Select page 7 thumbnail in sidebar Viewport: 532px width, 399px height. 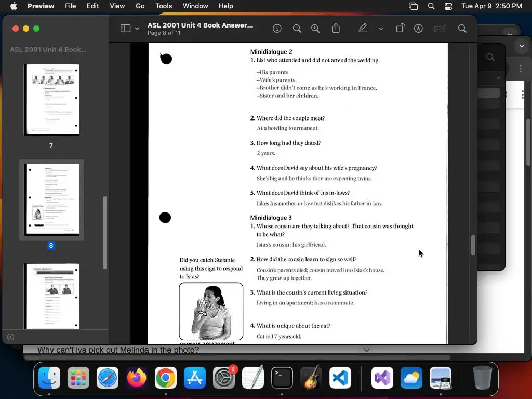51,100
